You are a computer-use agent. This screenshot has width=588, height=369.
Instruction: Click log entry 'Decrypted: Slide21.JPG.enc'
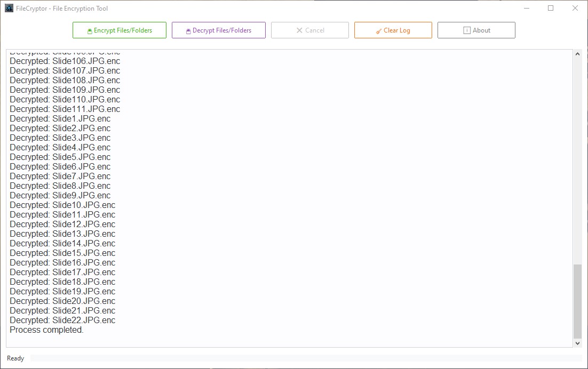coord(62,310)
